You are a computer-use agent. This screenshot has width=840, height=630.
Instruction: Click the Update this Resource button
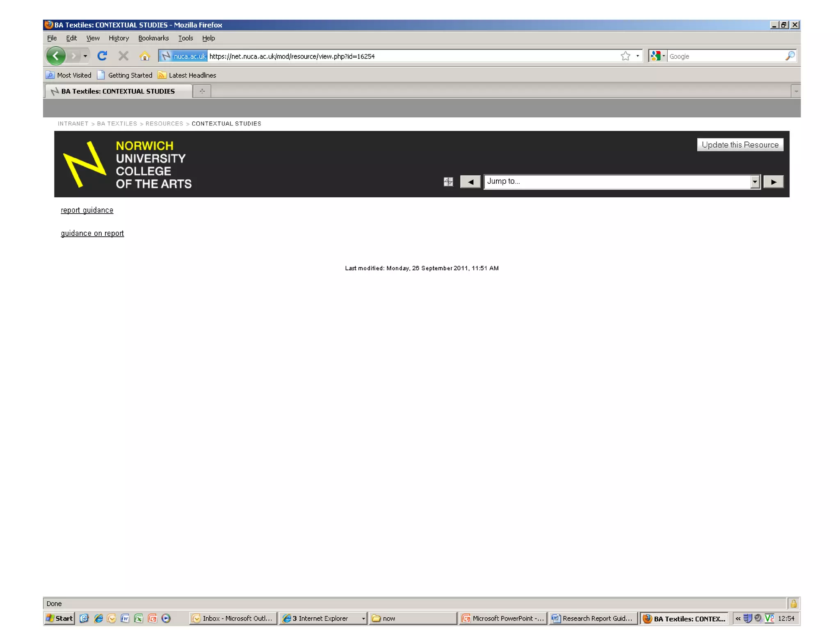point(740,145)
